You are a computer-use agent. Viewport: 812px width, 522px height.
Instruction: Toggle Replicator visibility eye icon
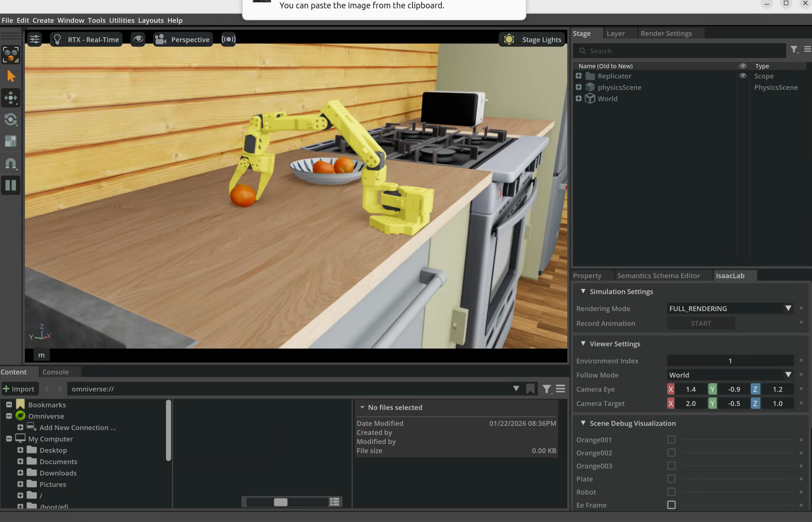click(x=742, y=76)
